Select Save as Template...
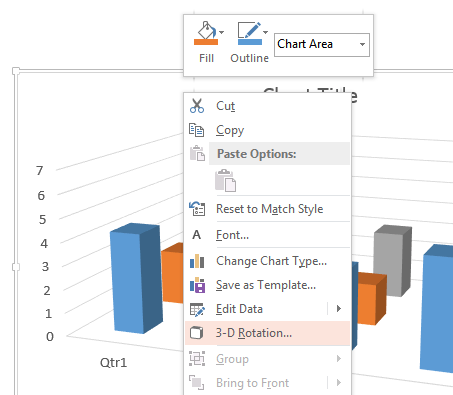The width and height of the screenshot is (453, 395). [x=267, y=285]
